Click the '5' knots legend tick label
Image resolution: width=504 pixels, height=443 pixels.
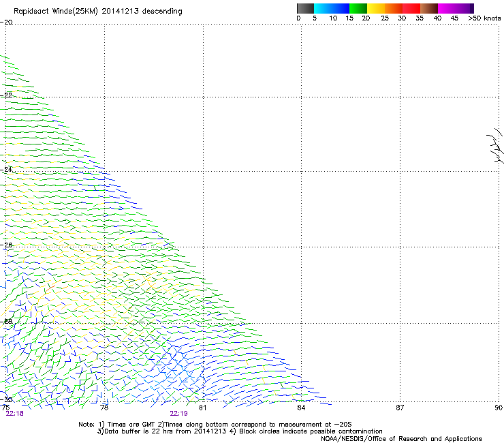coord(315,18)
